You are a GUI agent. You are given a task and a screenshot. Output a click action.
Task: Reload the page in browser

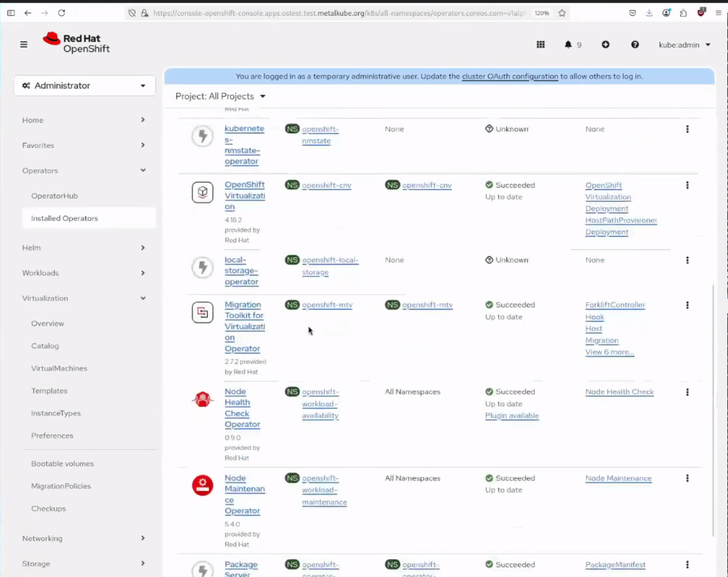[x=61, y=13]
